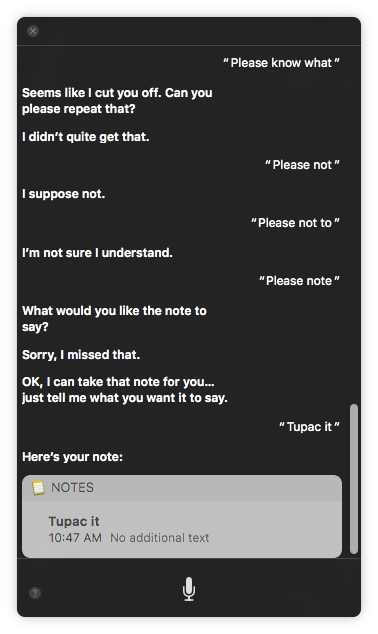Click the NOTES header label
Screen dimensions: 378x634
click(x=72, y=488)
